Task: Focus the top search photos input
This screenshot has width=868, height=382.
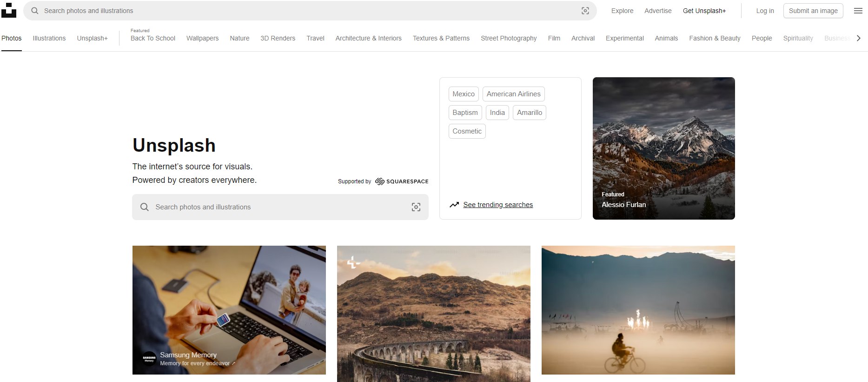Action: pos(310,11)
